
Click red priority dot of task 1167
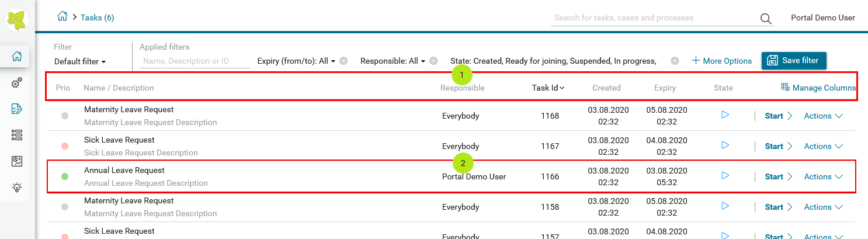[65, 146]
